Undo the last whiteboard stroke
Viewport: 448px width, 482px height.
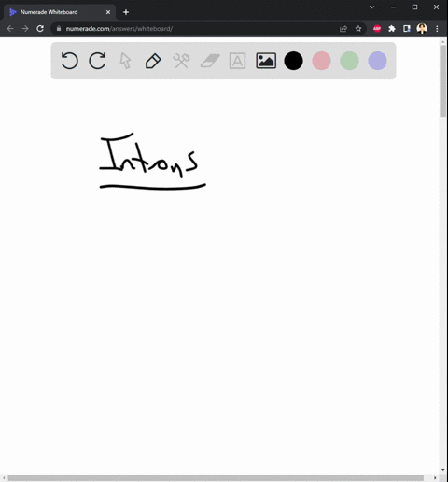click(69, 61)
